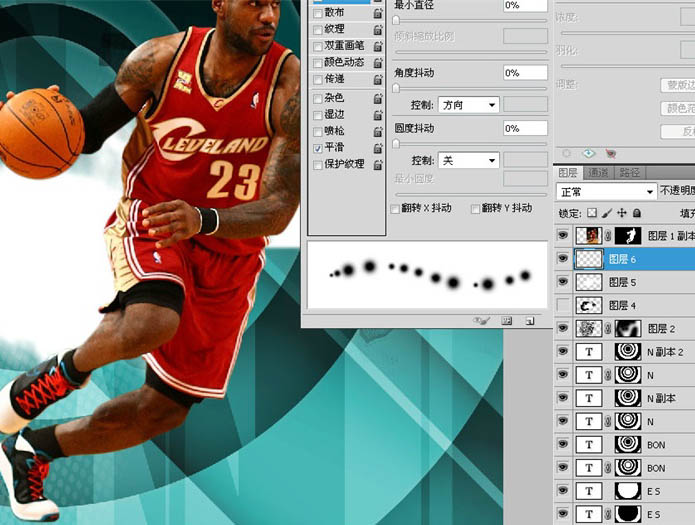The image size is (695, 525).
Task: Click link icon on 图层 1 副本
Action: [608, 235]
